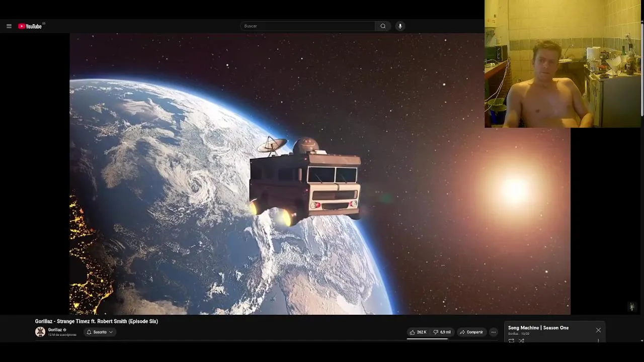Image resolution: width=644 pixels, height=362 pixels.
Task: Go to the YouTube home logo
Action: [30, 26]
